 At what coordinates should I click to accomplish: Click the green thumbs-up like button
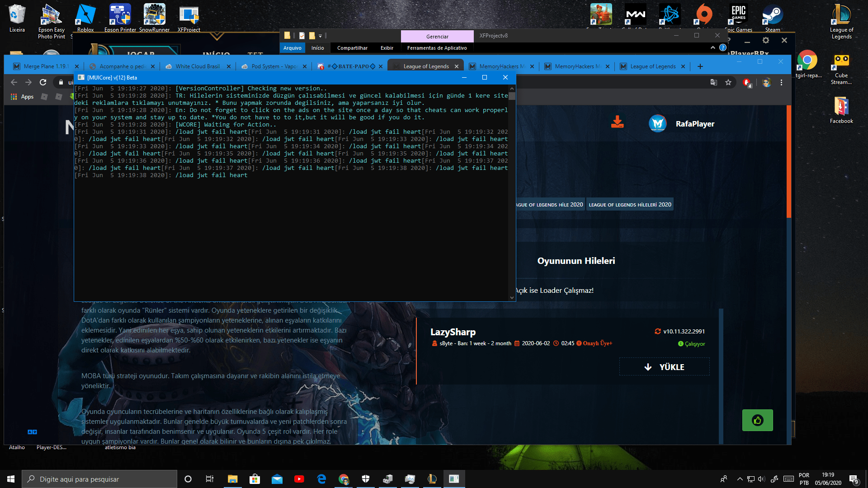pos(757,420)
